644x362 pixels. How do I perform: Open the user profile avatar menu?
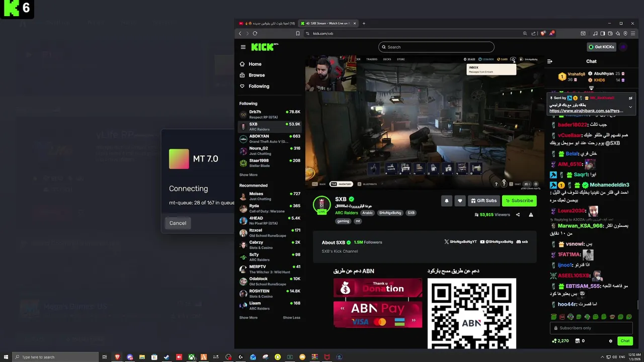pos(623,47)
